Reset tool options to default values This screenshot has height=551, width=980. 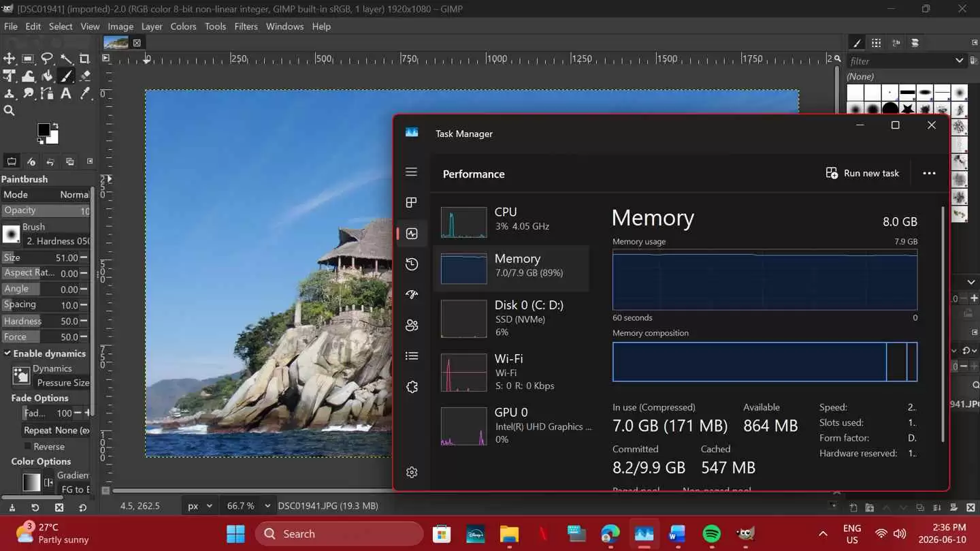(x=82, y=507)
